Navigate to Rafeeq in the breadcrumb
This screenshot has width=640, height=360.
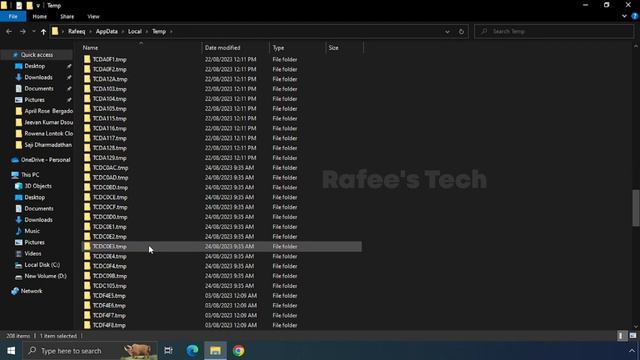[x=77, y=31]
